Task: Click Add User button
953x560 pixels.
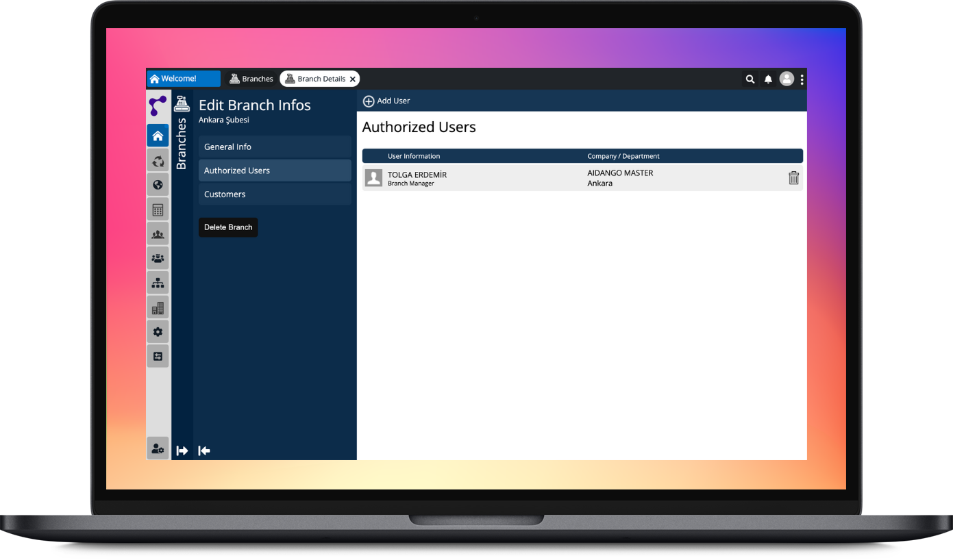Action: point(386,101)
